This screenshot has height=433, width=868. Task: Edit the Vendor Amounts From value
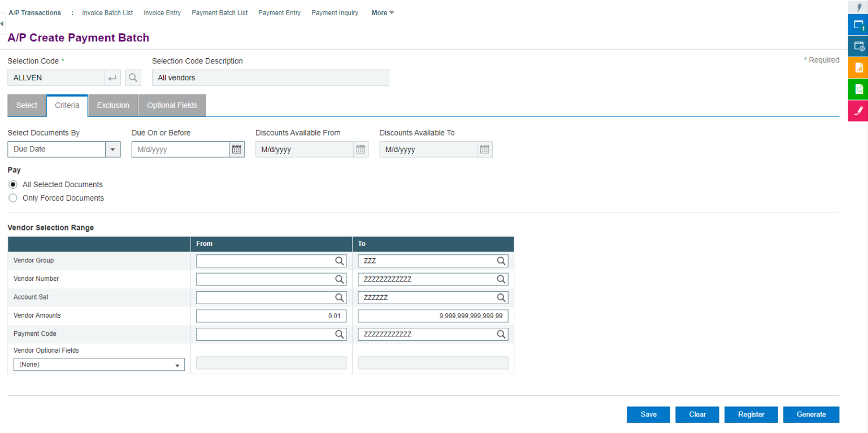[x=271, y=315]
